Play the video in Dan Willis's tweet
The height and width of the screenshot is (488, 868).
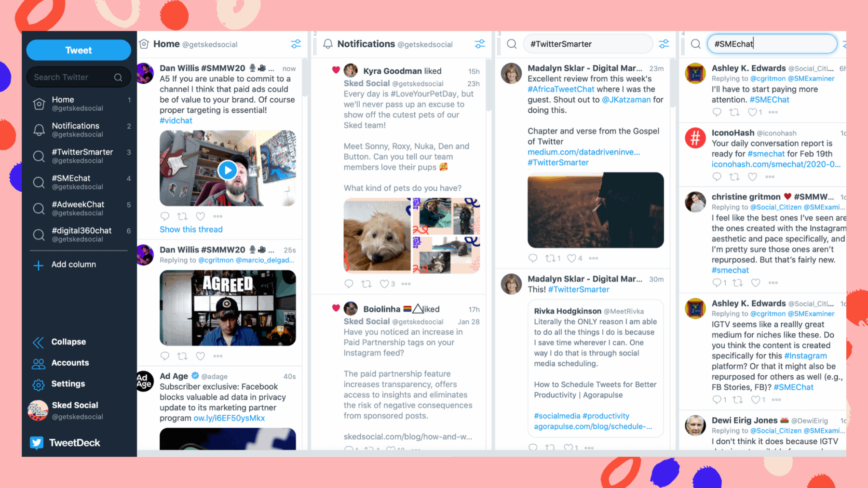pyautogui.click(x=227, y=170)
